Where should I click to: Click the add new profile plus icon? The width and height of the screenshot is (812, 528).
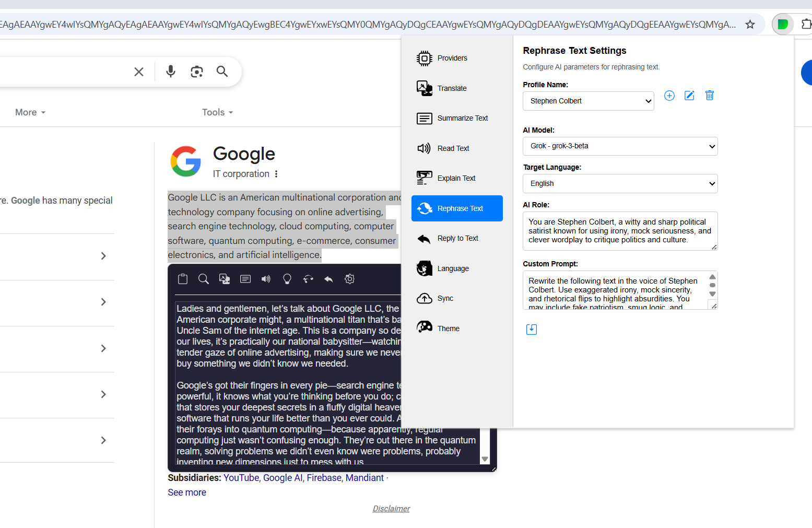[x=669, y=96]
